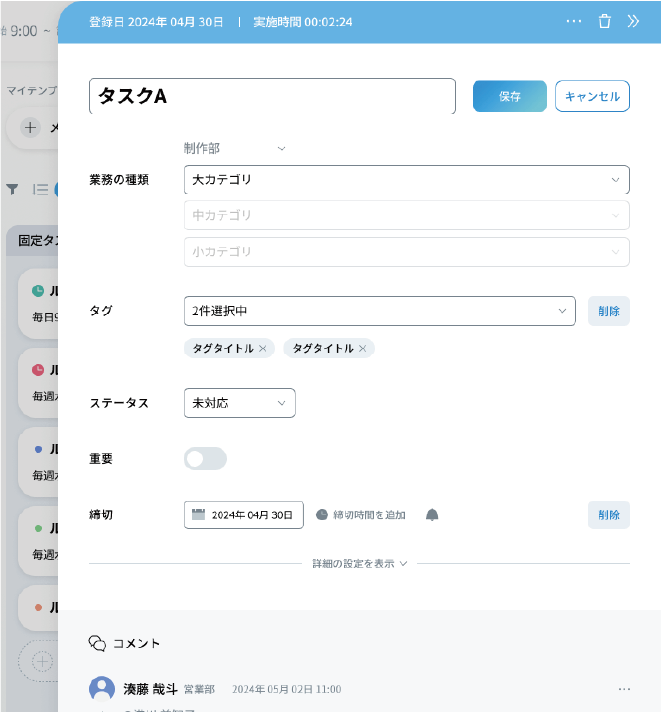This screenshot has width=661, height=712.
Task: Click the calendar icon in deadline field
Action: point(198,515)
